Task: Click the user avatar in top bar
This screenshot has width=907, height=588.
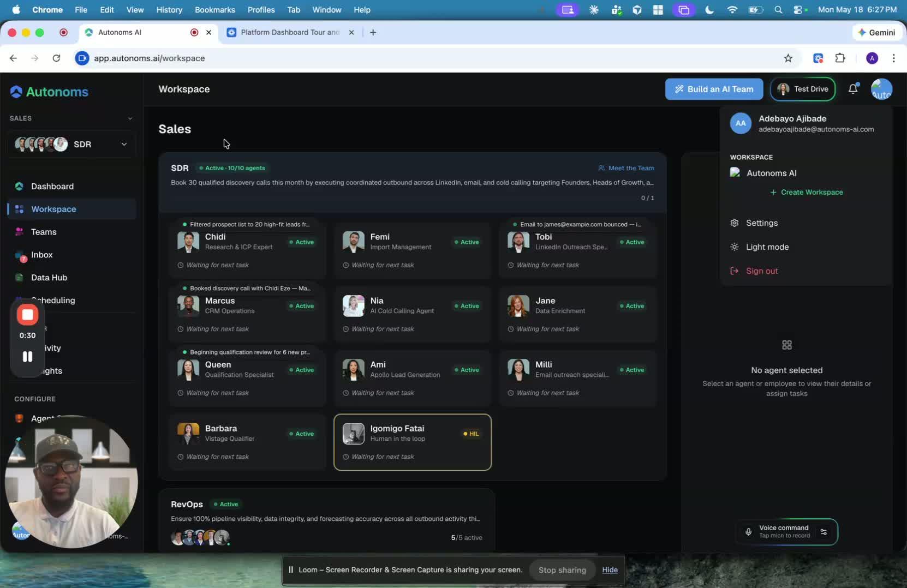Action: point(881,89)
